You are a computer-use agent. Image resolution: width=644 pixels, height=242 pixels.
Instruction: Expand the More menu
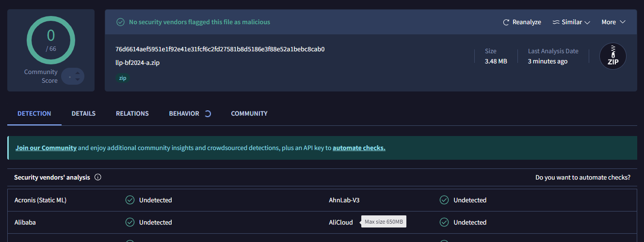click(x=613, y=22)
